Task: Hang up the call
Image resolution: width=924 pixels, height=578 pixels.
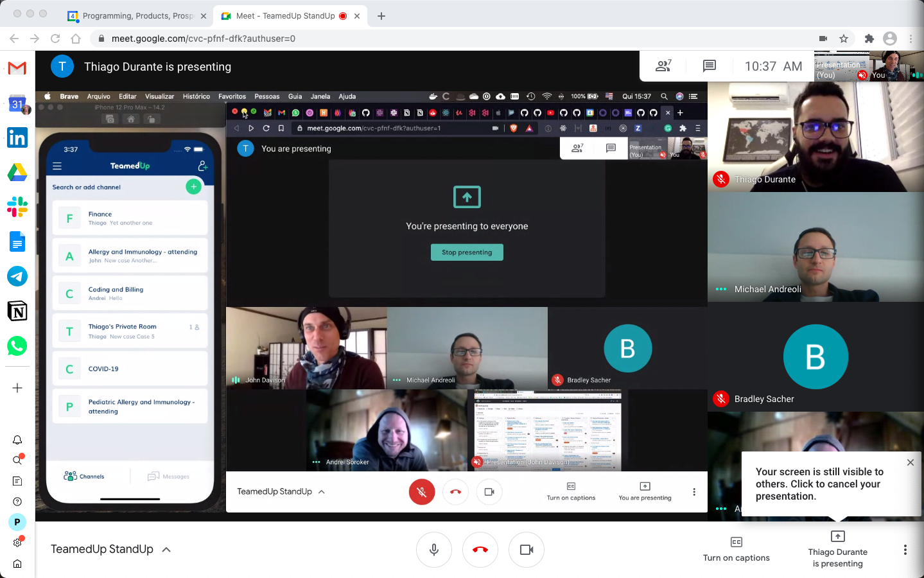Action: tap(480, 550)
